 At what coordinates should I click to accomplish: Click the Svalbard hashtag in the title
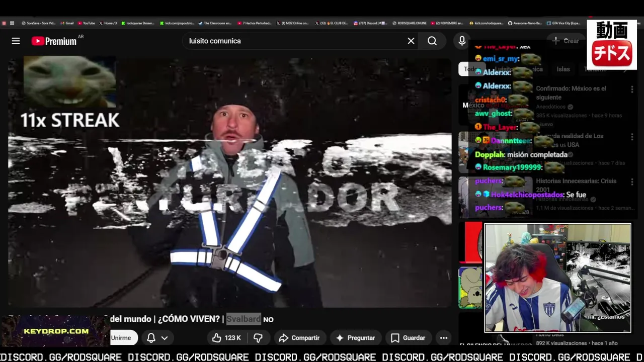coord(244,319)
